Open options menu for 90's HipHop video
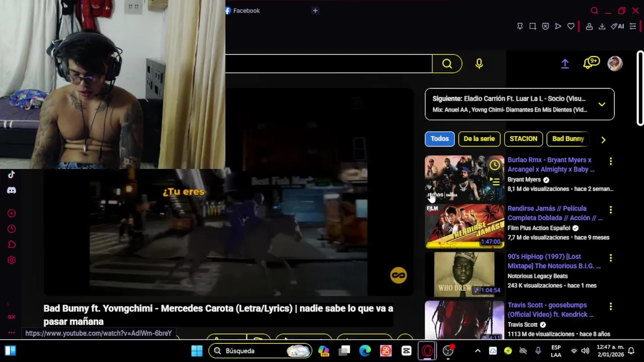The height and width of the screenshot is (362, 644). [x=611, y=257]
